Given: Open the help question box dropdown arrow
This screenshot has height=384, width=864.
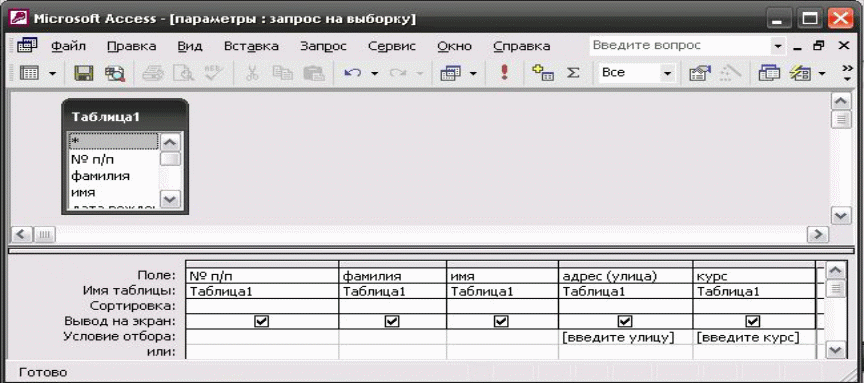Looking at the screenshot, I should pyautogui.click(x=778, y=46).
